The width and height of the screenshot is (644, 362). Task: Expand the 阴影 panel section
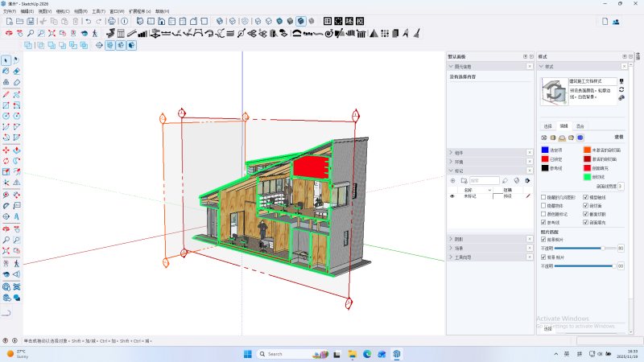pyautogui.click(x=459, y=239)
